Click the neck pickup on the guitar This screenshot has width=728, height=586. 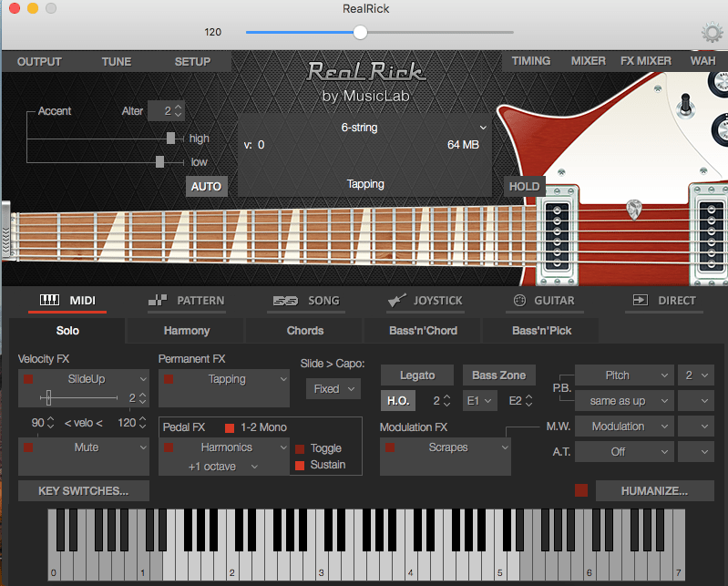point(557,236)
